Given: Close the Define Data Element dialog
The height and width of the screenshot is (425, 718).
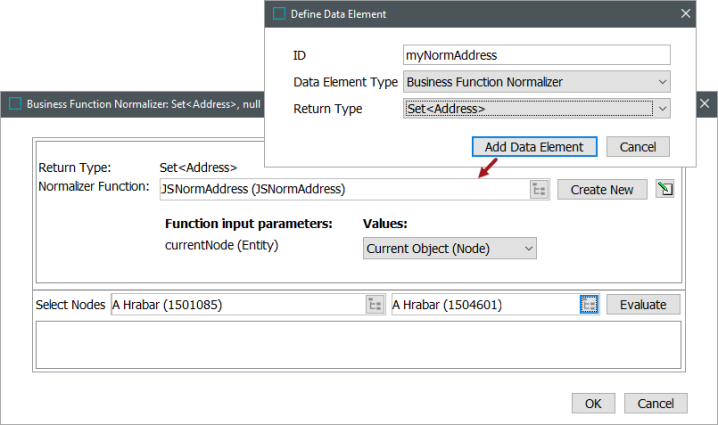Looking at the screenshot, I should pyautogui.click(x=685, y=14).
